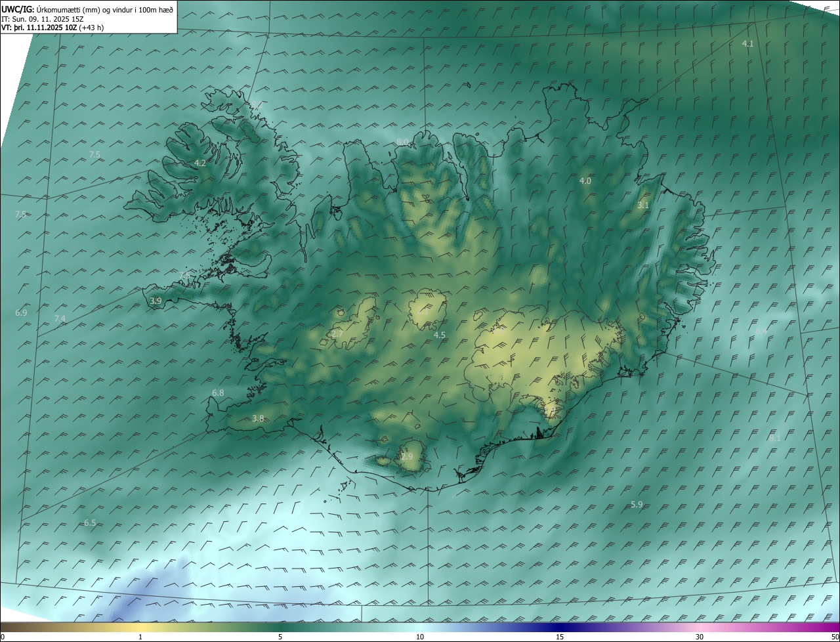Select the faint 8.4 value label

tap(761, 332)
